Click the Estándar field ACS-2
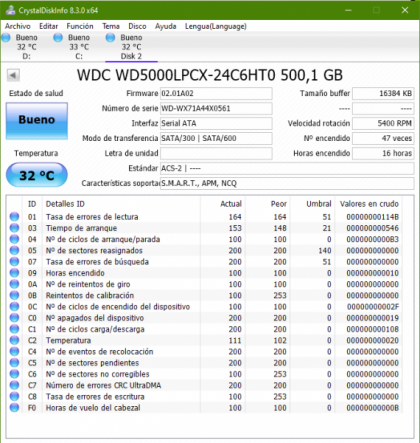 point(287,168)
